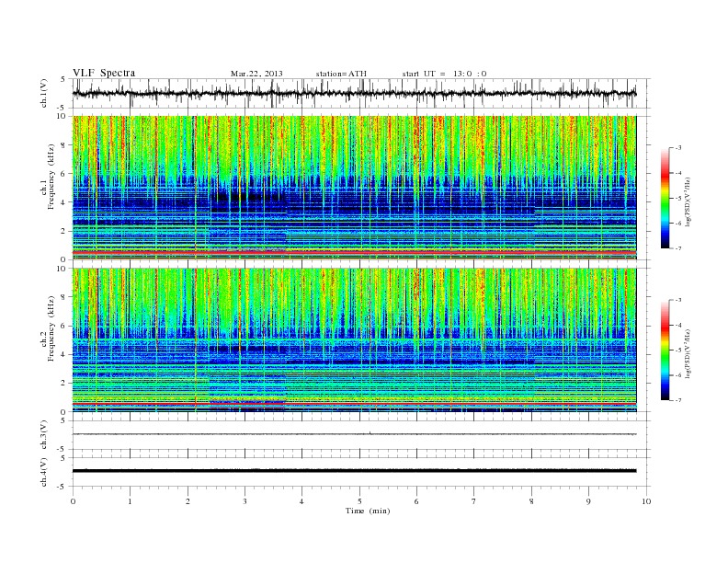Click the ch.1 colorbar "log(PSD)(V²/Hz)" label
The height and width of the screenshot is (563, 728).
click(x=688, y=201)
